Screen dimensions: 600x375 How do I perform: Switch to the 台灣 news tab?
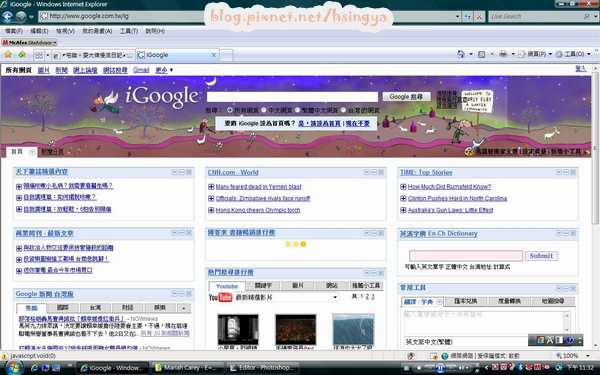[x=95, y=307]
